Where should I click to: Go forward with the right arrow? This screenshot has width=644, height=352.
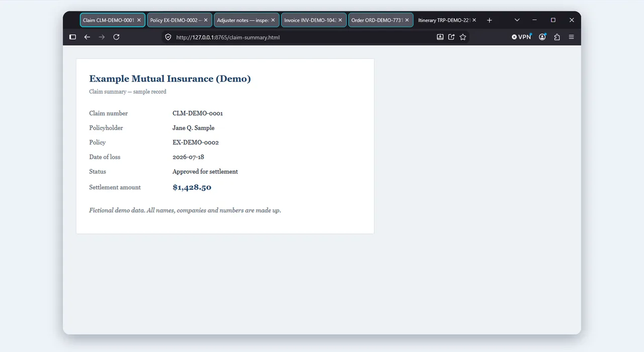tap(102, 37)
